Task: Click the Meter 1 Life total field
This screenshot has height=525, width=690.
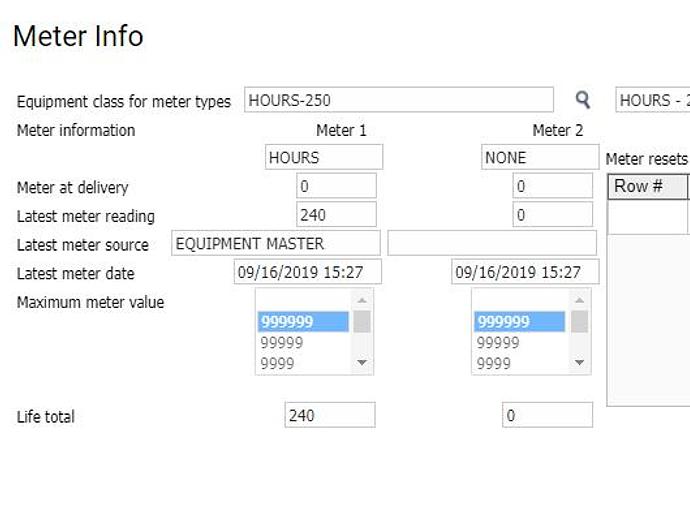Action: click(x=330, y=416)
